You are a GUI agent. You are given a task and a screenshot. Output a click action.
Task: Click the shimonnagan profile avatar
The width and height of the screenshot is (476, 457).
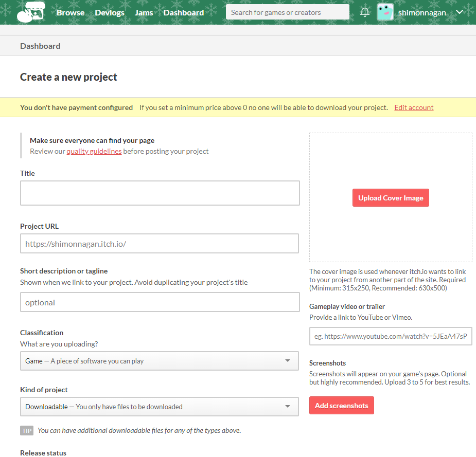385,12
